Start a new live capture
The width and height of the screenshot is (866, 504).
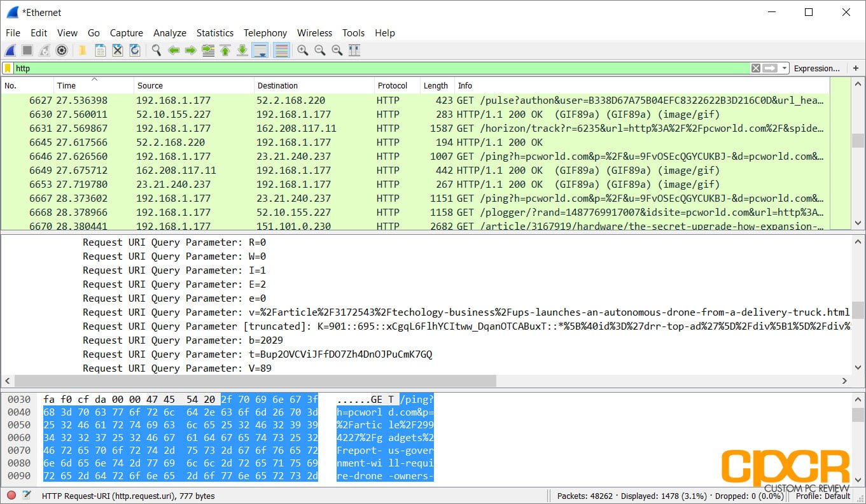[10, 50]
